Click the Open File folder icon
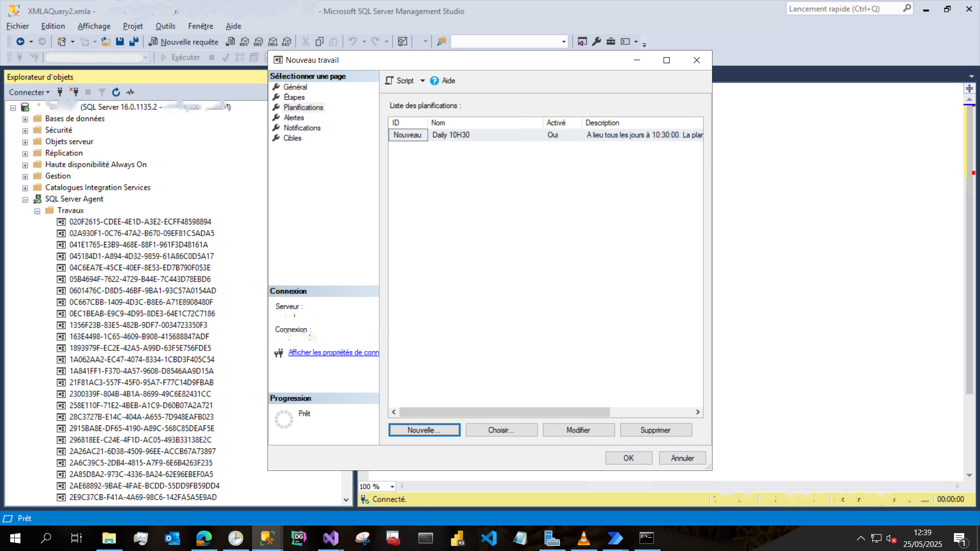Image resolution: width=980 pixels, height=551 pixels. point(106,42)
